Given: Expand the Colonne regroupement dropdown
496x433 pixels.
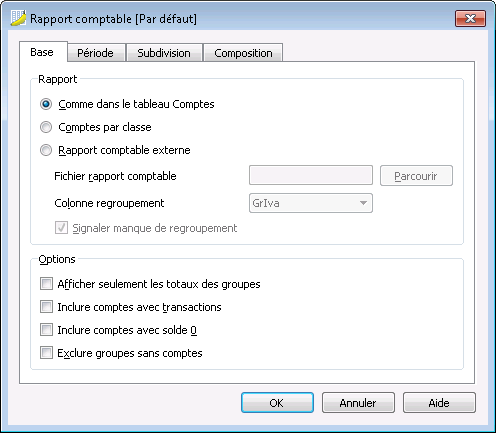Looking at the screenshot, I should (311, 203).
